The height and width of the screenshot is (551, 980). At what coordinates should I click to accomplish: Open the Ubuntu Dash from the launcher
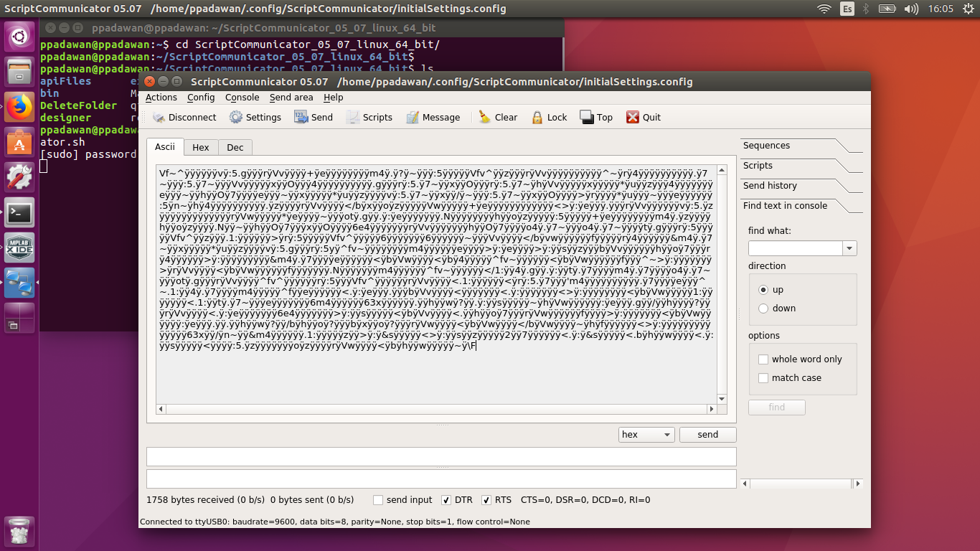(x=19, y=37)
